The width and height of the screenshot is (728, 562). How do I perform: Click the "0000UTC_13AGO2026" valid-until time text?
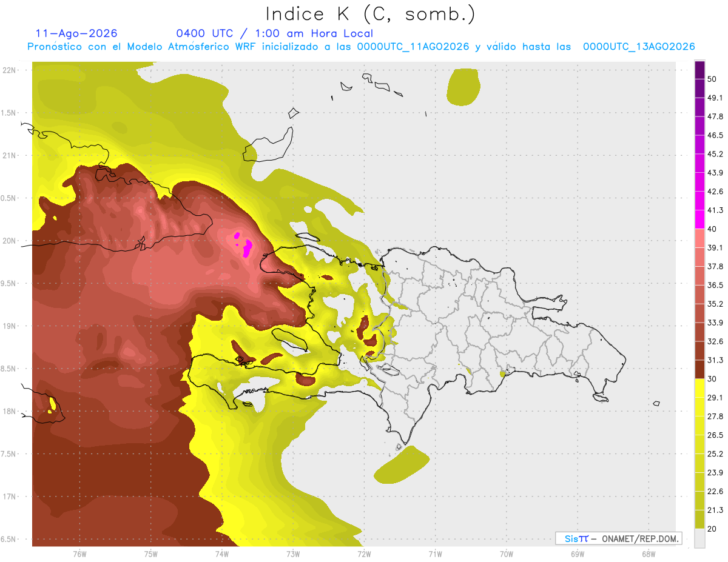coord(639,47)
